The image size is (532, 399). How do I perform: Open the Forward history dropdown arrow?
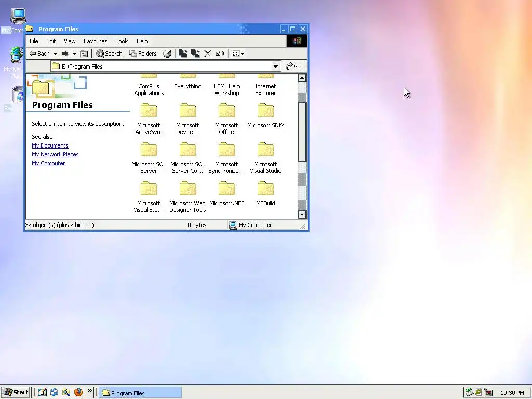[x=74, y=54]
